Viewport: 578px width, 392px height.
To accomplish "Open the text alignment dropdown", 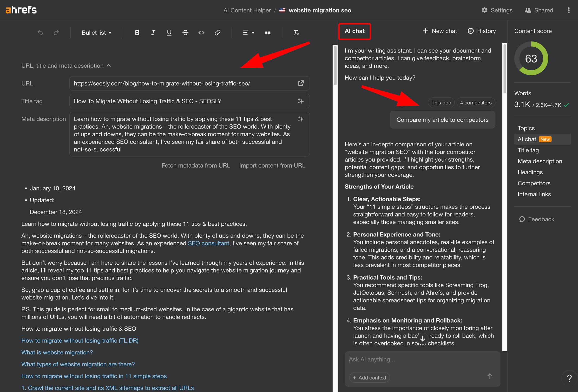I will coord(249,33).
